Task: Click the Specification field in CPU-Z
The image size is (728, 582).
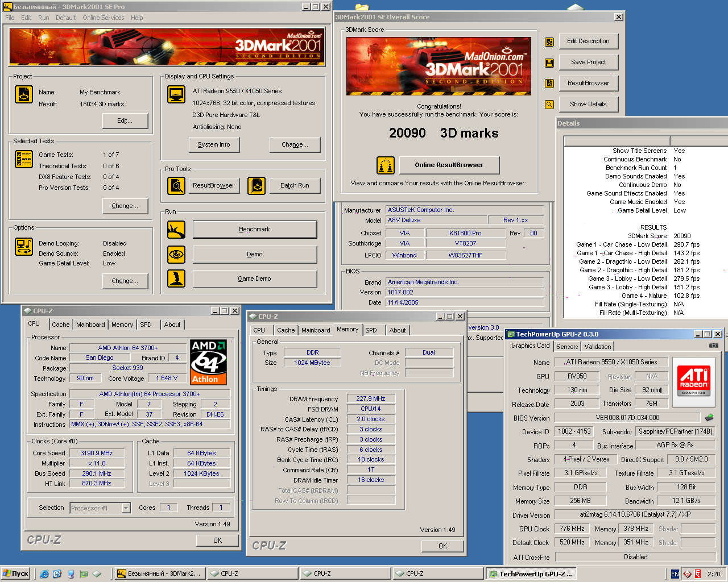Action: 150,394
